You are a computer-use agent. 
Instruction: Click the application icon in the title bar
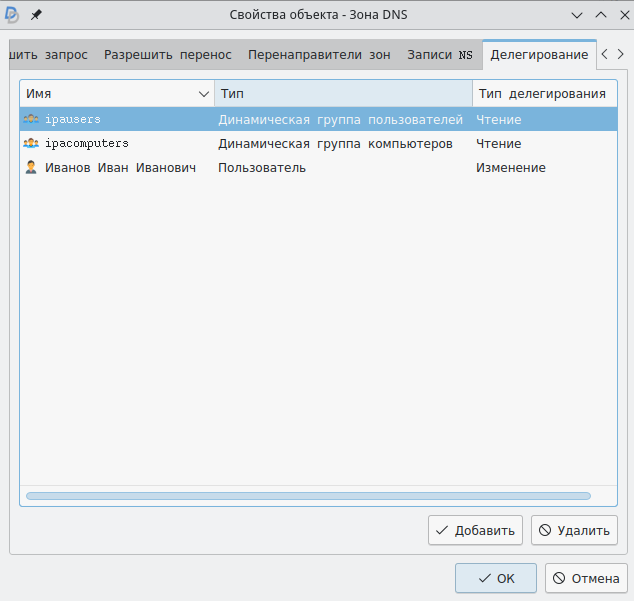click(13, 15)
